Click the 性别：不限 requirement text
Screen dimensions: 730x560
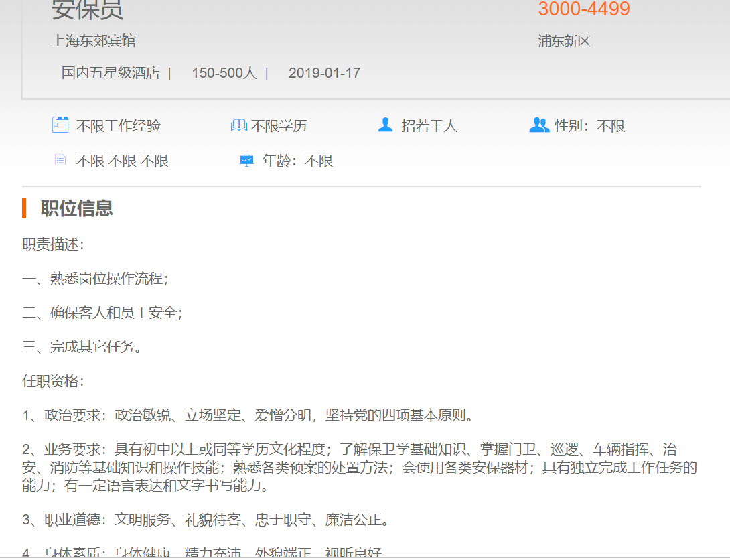tap(589, 126)
